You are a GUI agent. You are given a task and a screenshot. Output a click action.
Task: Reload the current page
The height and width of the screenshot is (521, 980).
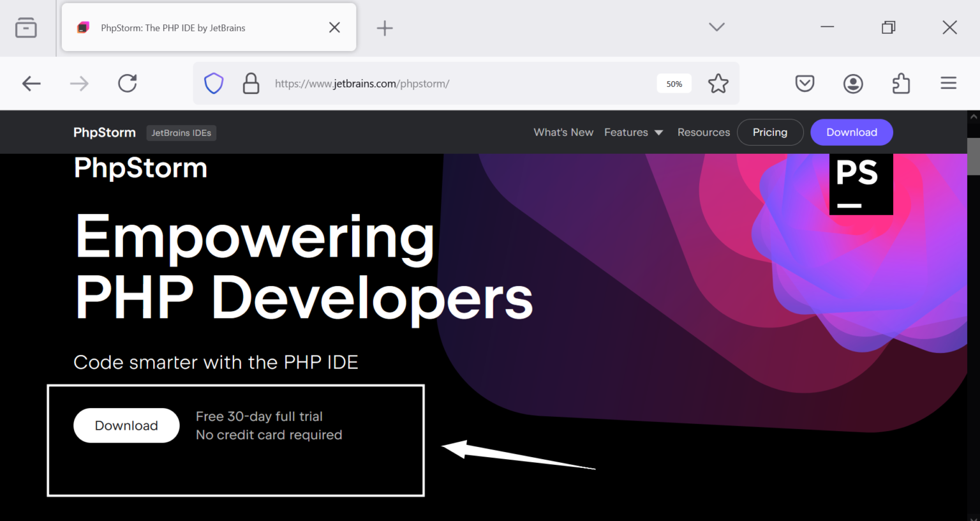coord(127,83)
